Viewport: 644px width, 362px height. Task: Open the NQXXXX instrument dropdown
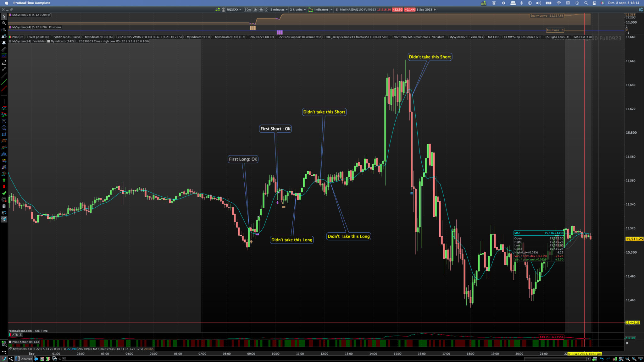234,10
